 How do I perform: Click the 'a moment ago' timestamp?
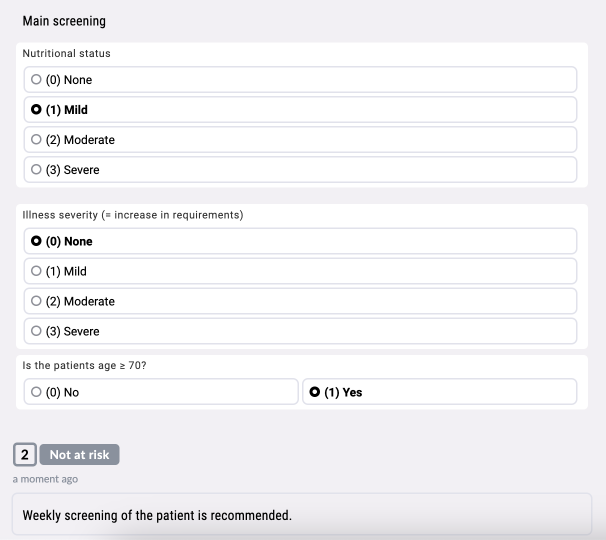click(45, 479)
